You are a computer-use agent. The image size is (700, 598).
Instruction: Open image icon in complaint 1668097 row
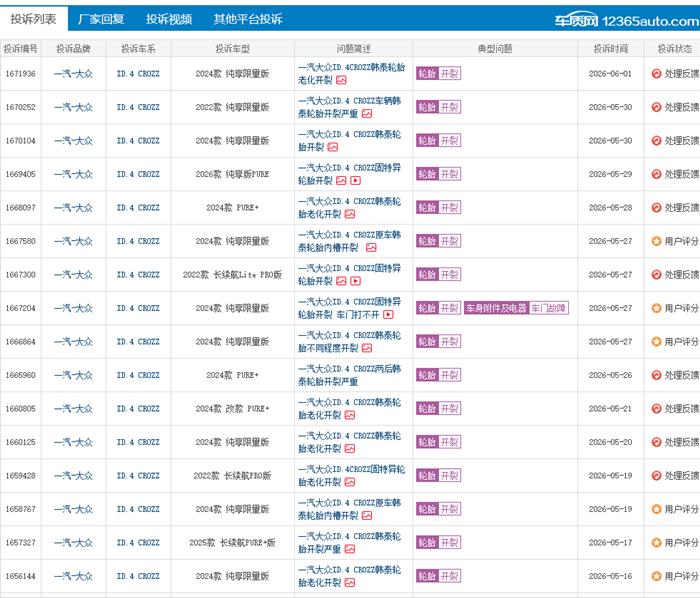click(350, 214)
